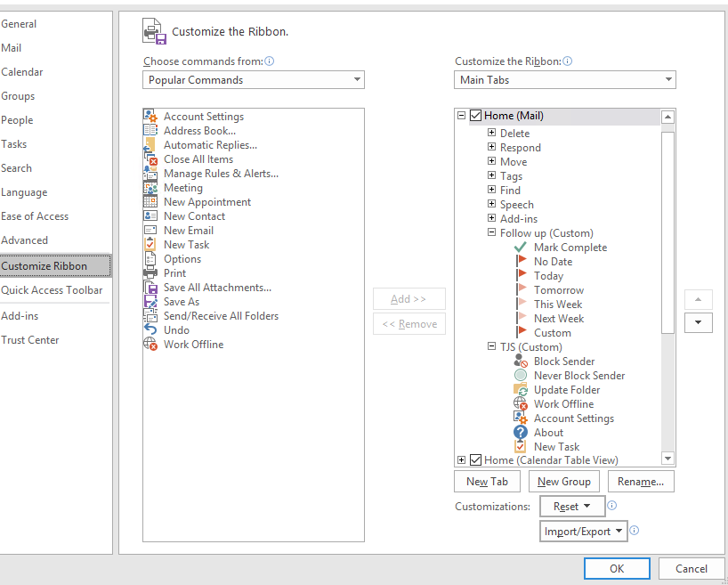Expand the Move group
Viewport: 728px width, 585px height.
(491, 161)
